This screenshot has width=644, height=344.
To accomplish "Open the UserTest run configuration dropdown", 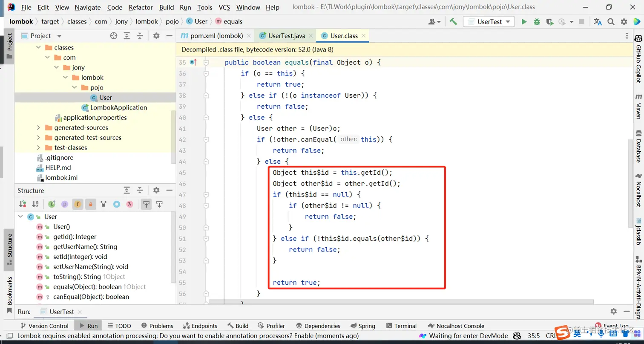I will [489, 22].
